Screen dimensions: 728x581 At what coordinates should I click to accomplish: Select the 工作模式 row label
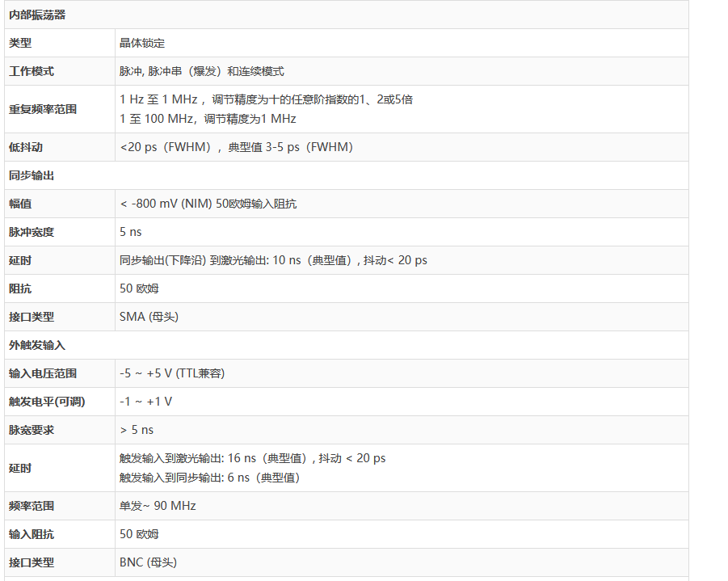[32, 71]
